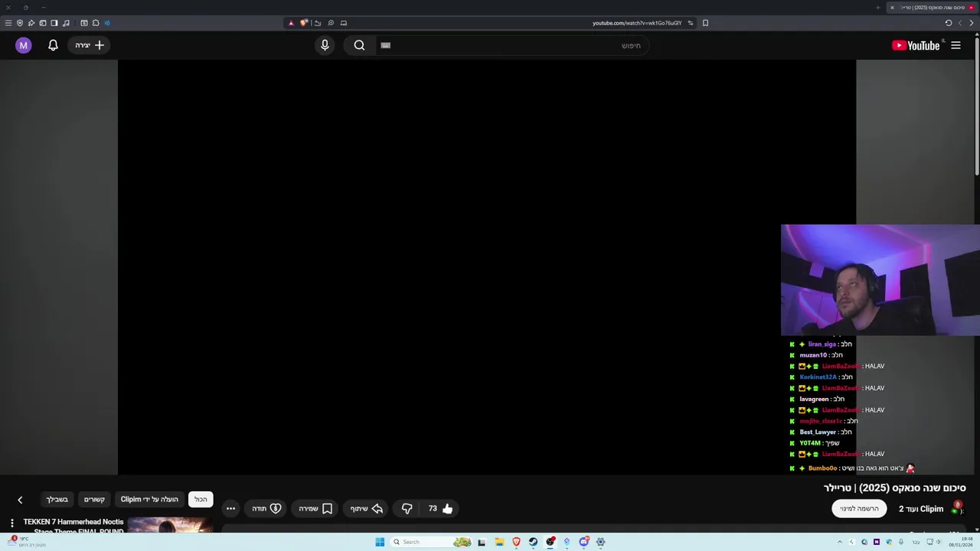
Task: Reload the page
Action: (949, 23)
